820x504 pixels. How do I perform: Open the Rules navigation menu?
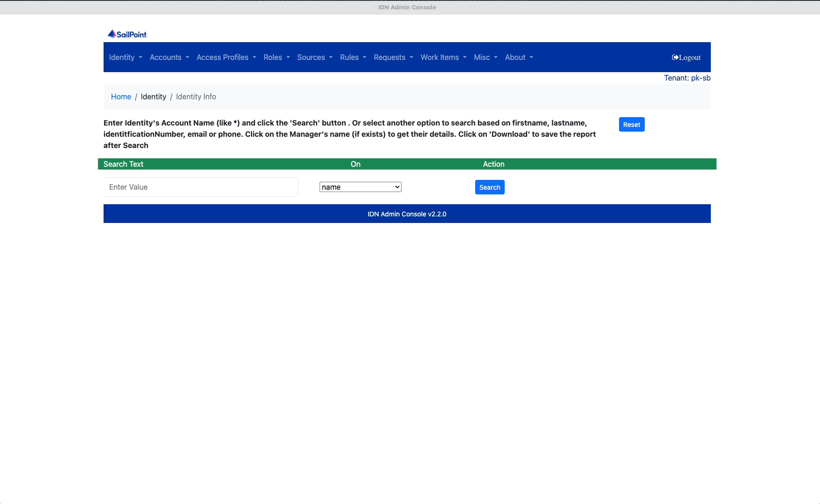[x=353, y=58]
